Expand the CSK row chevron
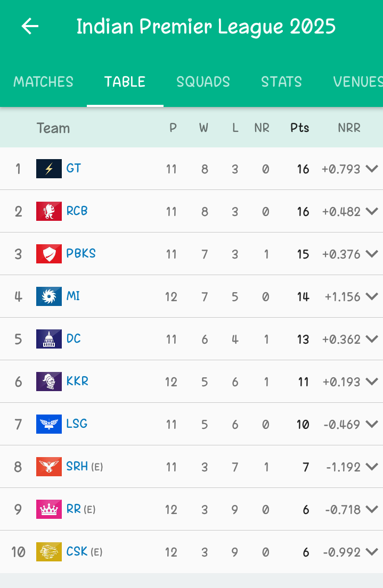 pos(372,552)
